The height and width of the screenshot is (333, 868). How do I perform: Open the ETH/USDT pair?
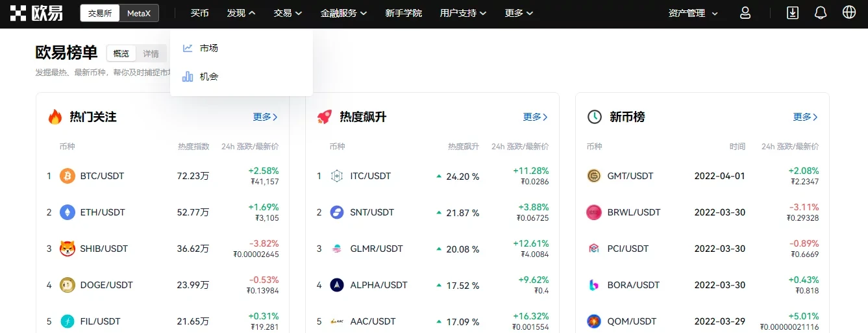[101, 212]
